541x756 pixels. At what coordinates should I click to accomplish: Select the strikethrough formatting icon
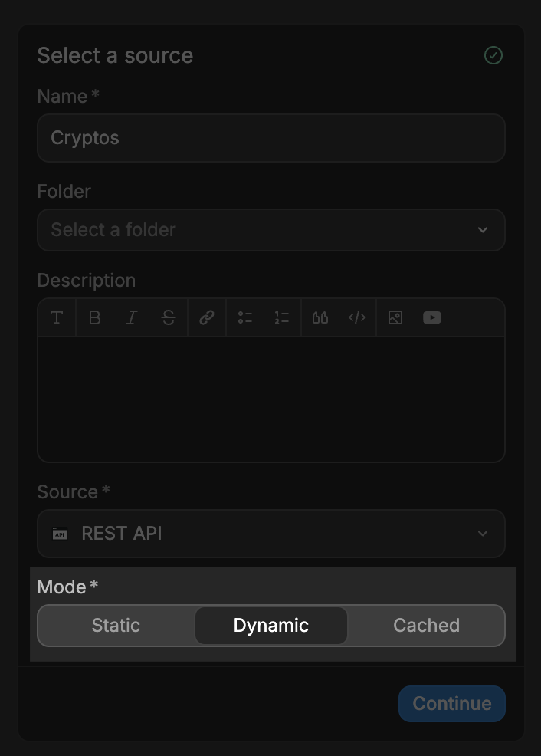[169, 317]
